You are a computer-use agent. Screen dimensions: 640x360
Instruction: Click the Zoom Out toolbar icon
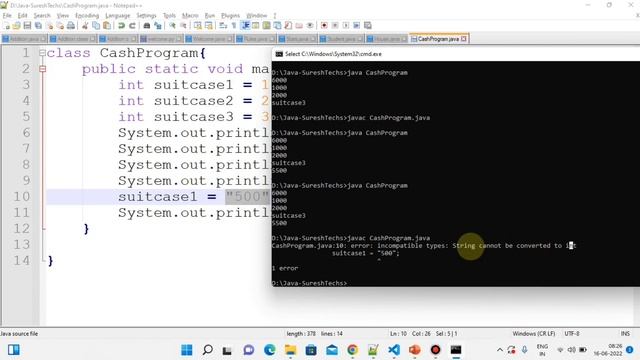[183, 25]
